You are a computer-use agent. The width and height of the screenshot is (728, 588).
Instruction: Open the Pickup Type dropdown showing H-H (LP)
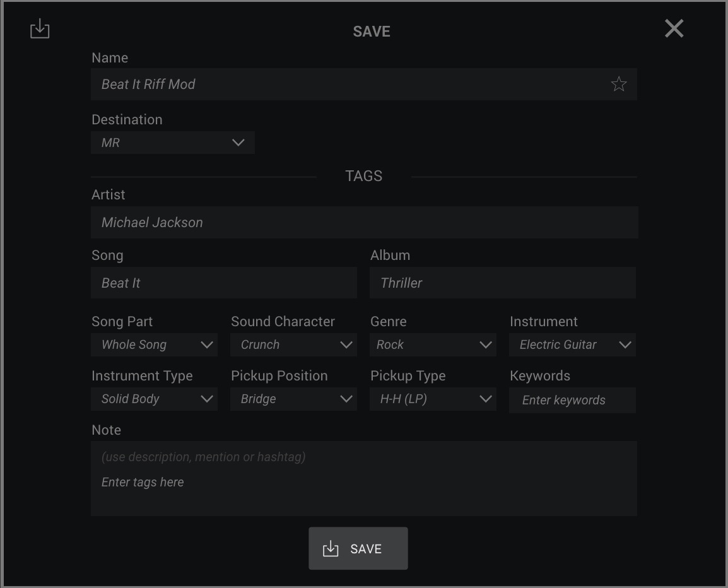[433, 399]
